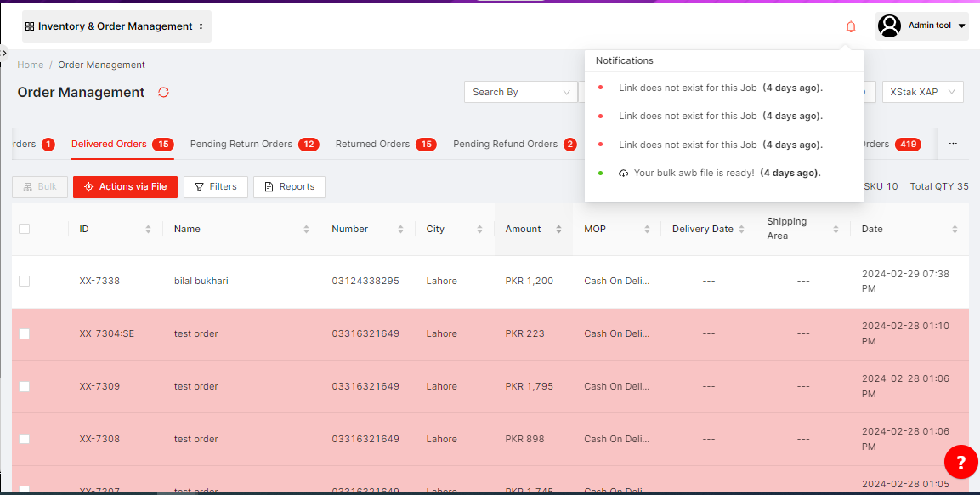Screen dimensions: 980x495
Task: Open the Inventory & Order Management switcher
Action: click(x=116, y=26)
